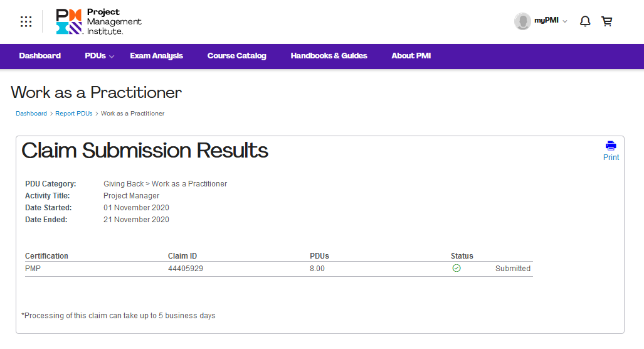
Task: Click the Activity Title label
Action: point(48,196)
